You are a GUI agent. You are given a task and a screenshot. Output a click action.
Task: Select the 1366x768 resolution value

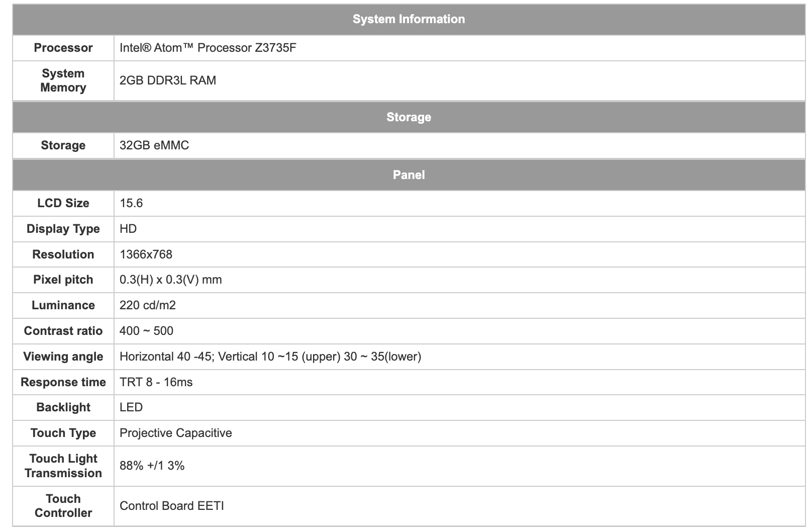146,254
